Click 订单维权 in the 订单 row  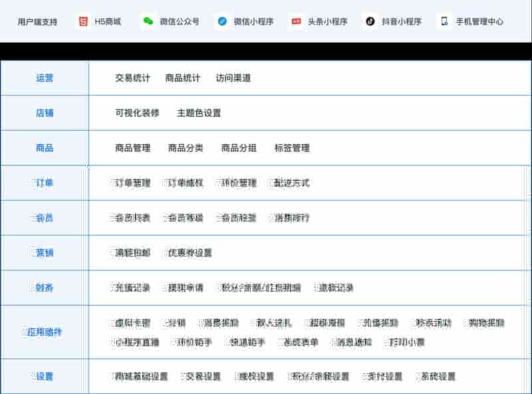(x=185, y=183)
